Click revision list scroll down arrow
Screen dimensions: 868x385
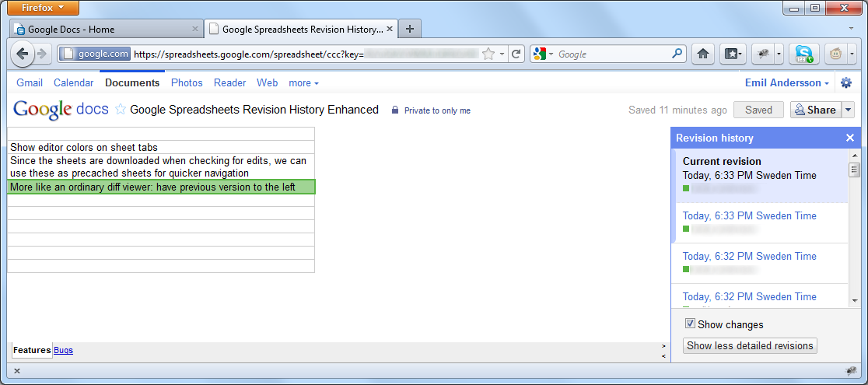point(854,300)
